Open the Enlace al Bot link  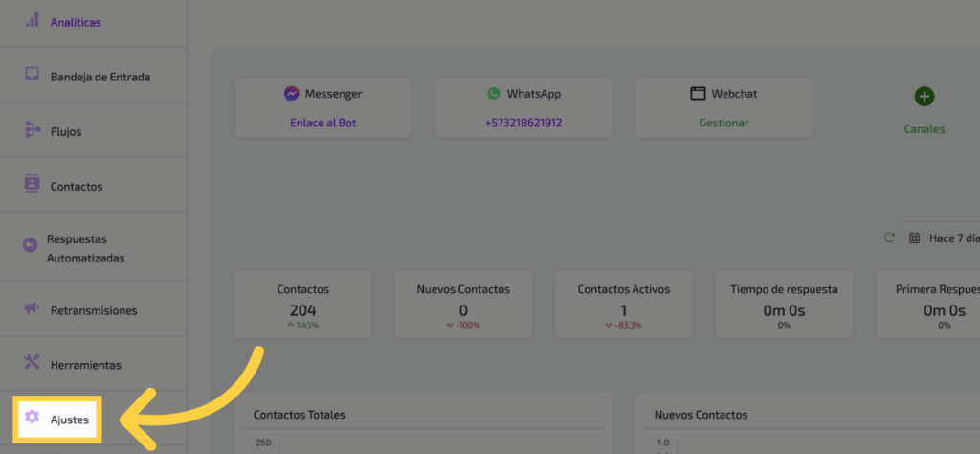(323, 123)
